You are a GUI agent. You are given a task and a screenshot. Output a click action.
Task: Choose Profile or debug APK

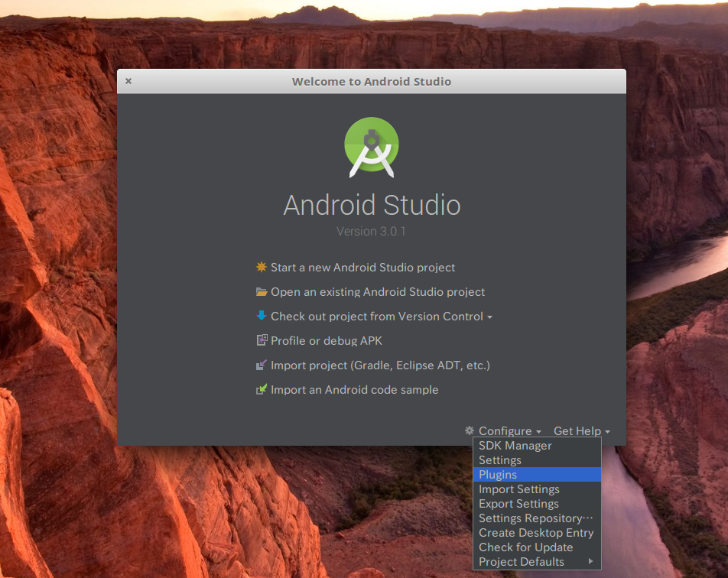tap(326, 341)
